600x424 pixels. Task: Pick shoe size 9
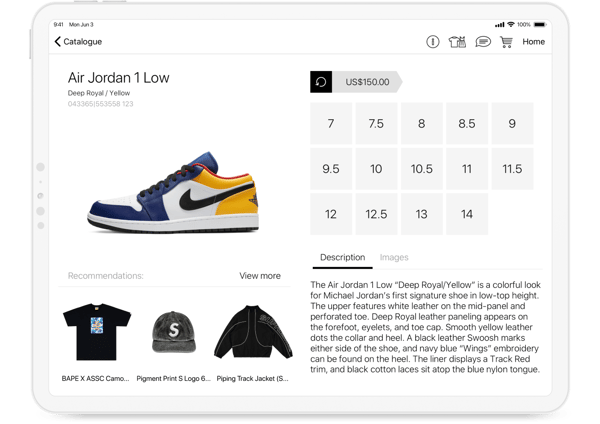(512, 124)
